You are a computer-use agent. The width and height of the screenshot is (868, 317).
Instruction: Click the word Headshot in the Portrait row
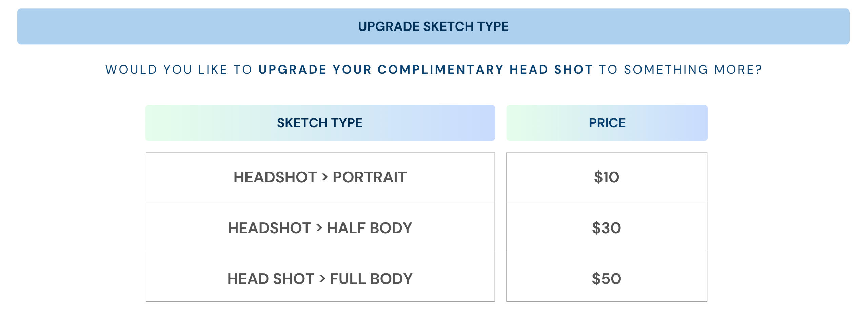[x=275, y=177]
